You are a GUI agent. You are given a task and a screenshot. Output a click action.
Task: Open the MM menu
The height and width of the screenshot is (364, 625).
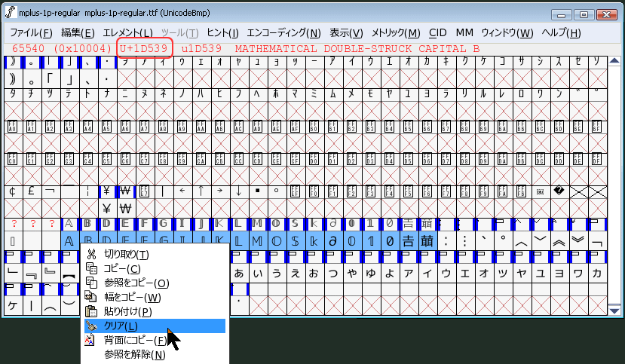pyautogui.click(x=464, y=32)
